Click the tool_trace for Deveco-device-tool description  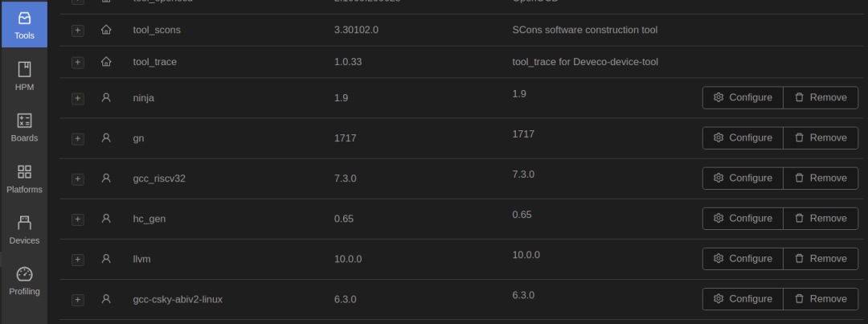click(x=585, y=62)
